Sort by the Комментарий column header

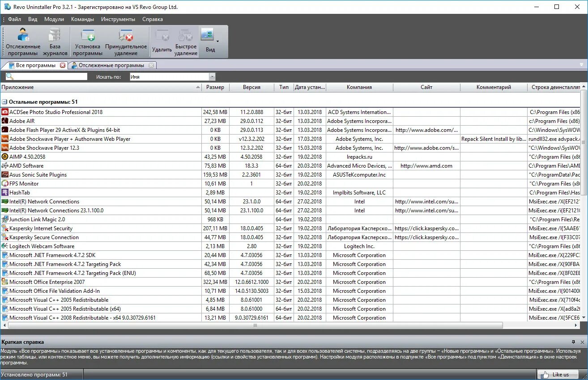point(494,87)
